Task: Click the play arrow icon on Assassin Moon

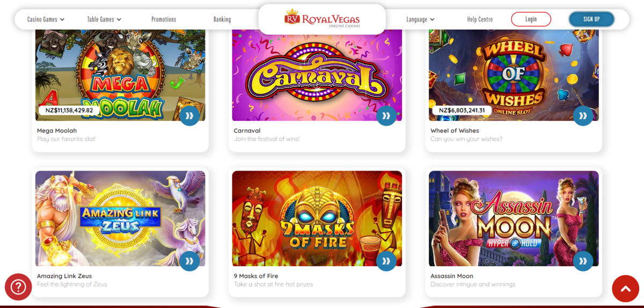Action: [x=583, y=261]
